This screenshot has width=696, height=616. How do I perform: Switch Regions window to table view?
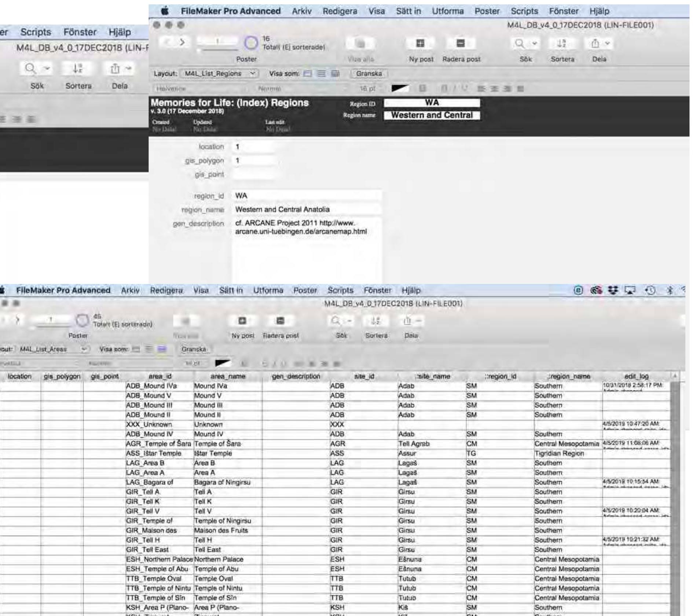click(x=335, y=74)
